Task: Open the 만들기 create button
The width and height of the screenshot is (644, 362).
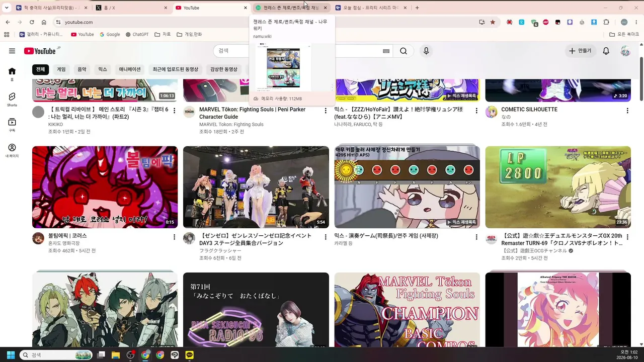Action: click(580, 51)
